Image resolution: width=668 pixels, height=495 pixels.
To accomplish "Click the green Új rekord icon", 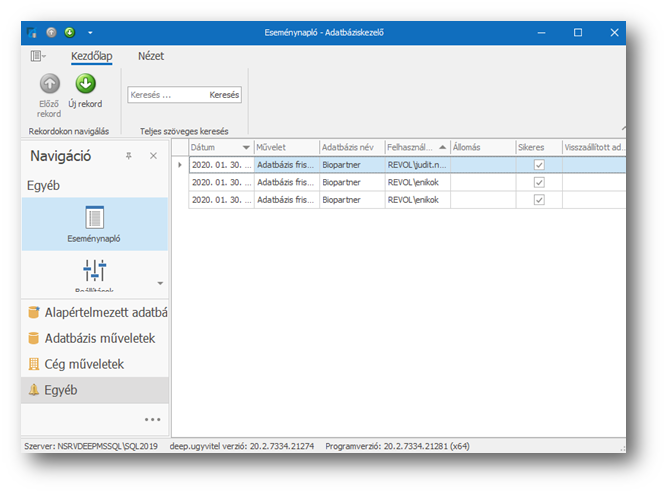I will coord(85,85).
